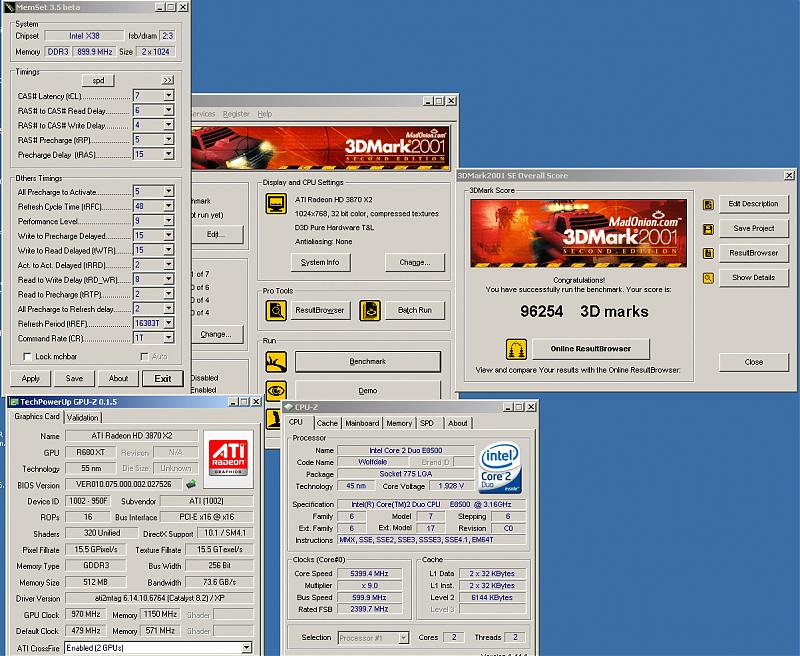
Task: Click the Benchmark runner icon
Action: pos(276,362)
